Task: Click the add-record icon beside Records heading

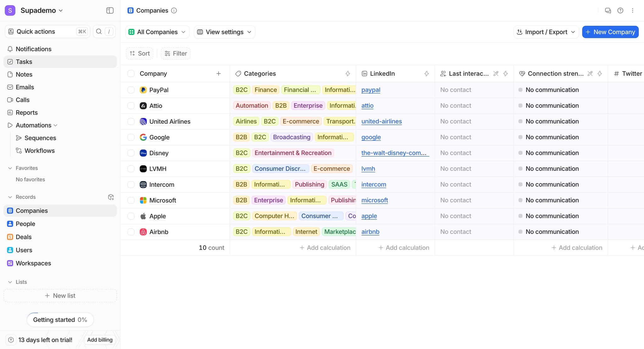Action: click(111, 197)
